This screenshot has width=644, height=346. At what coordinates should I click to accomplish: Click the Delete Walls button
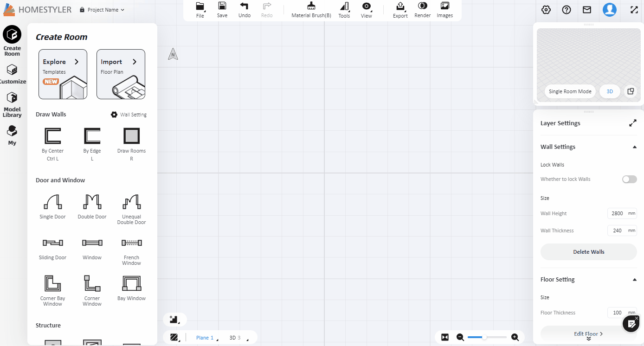(x=588, y=251)
